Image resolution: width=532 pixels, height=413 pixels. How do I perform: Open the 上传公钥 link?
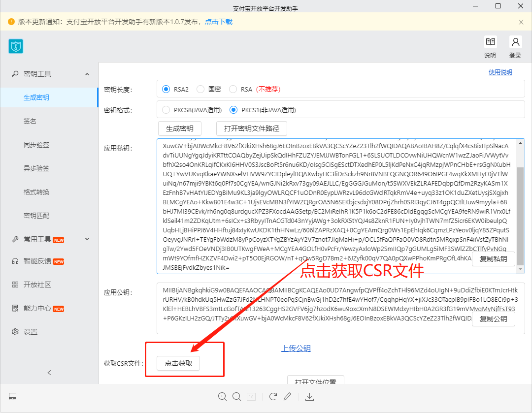coord(296,348)
